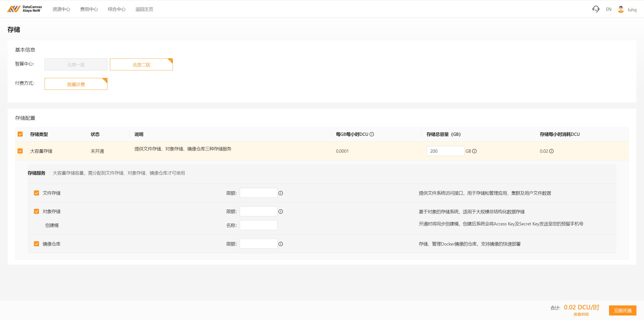Click the 立即开通 button
This screenshot has width=644, height=320.
tap(622, 310)
